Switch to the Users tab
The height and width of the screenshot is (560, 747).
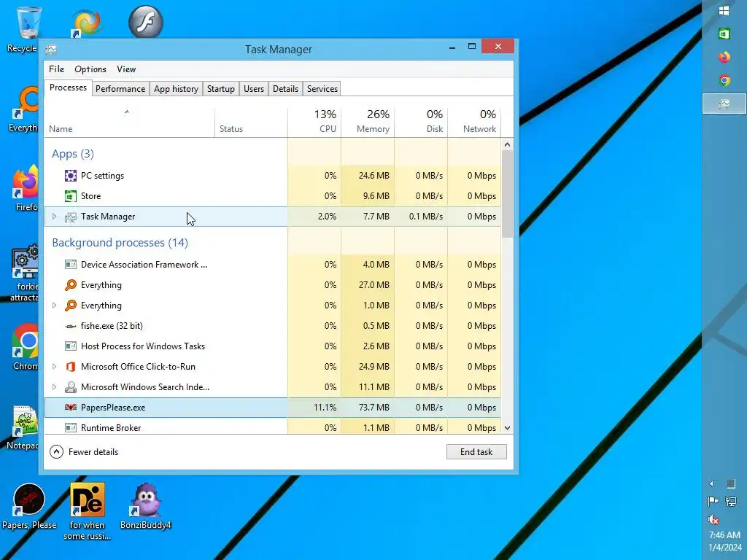coord(253,88)
